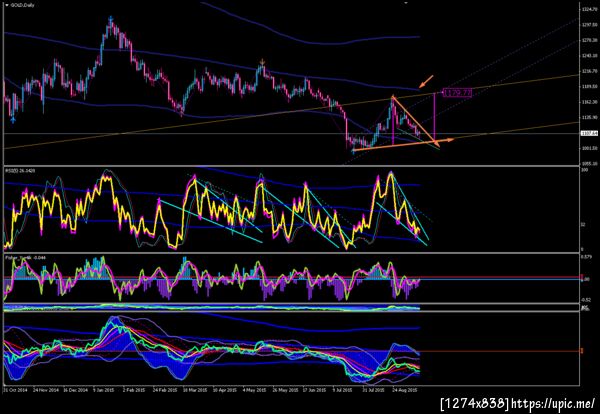Select the magenta 1179.77 price label box
The image size is (600, 414).
click(457, 92)
